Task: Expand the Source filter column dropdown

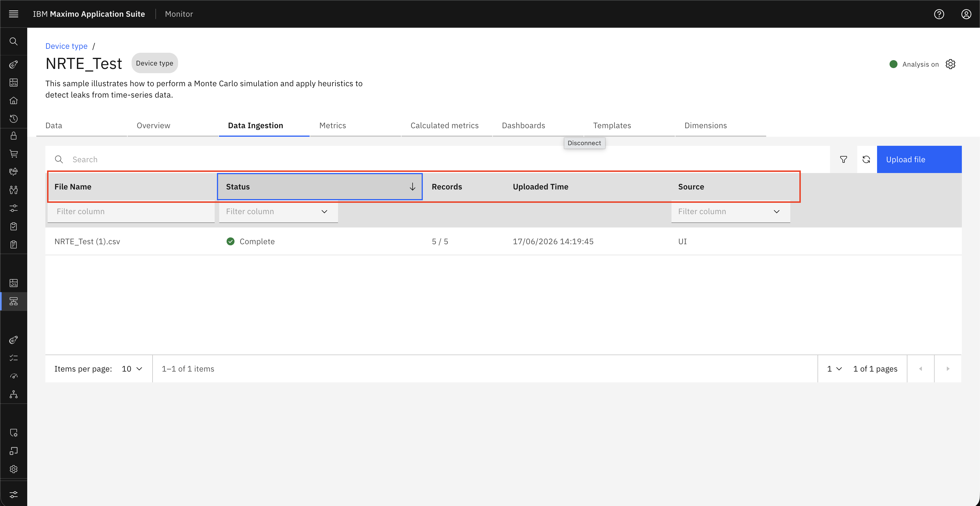Action: [776, 212]
